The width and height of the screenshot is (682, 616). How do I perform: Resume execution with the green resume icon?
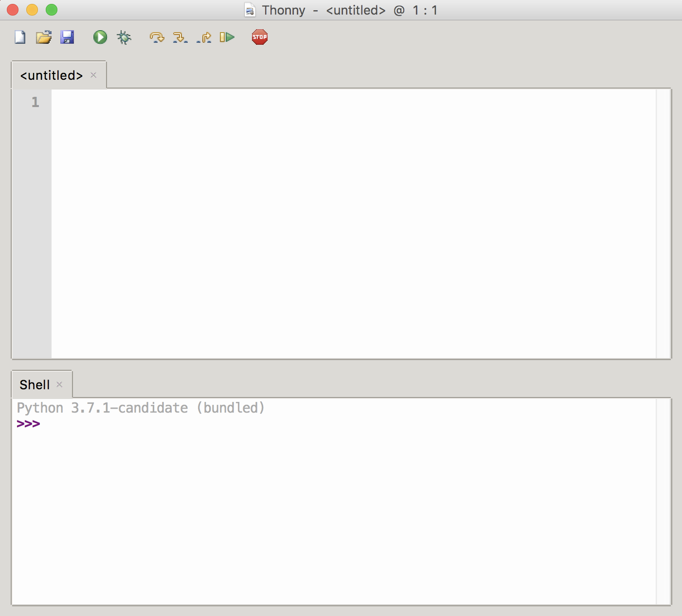pyautogui.click(x=227, y=37)
